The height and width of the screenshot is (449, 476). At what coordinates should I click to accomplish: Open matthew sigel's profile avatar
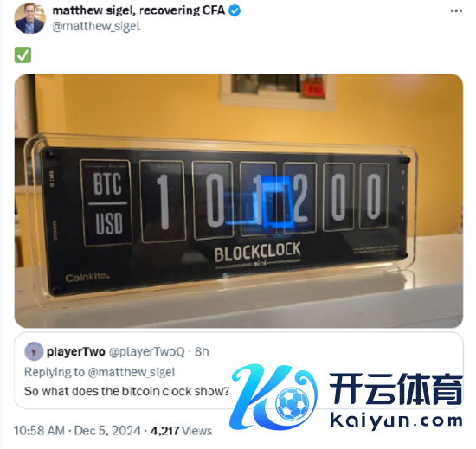pos(29,18)
